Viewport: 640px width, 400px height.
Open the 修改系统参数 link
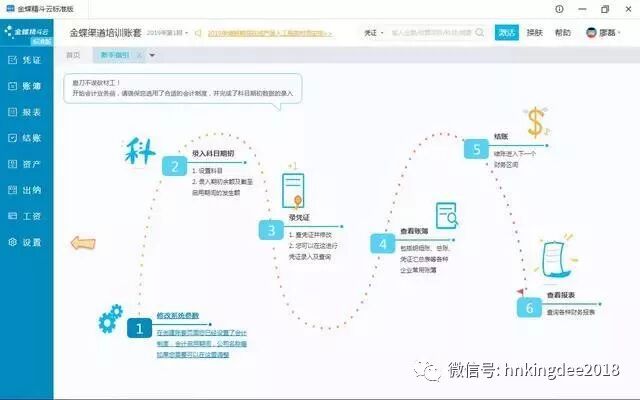178,316
